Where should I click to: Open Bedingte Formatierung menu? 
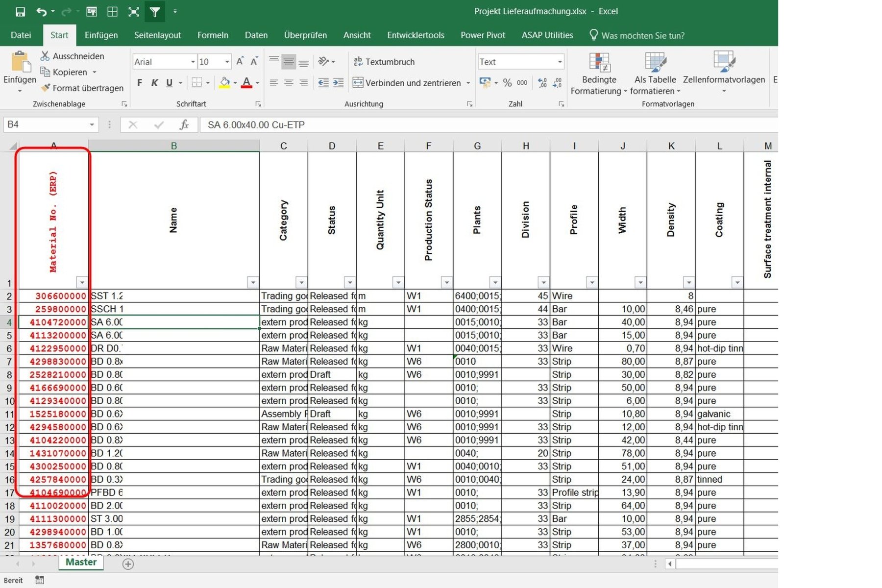599,73
